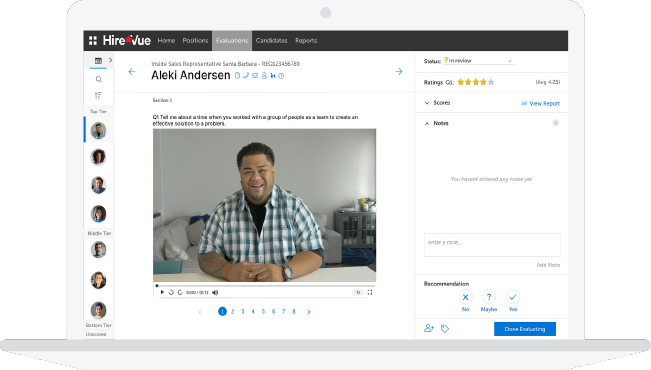The height and width of the screenshot is (370, 651).
Task: Open the Status dropdown showing In review
Action: click(x=478, y=61)
